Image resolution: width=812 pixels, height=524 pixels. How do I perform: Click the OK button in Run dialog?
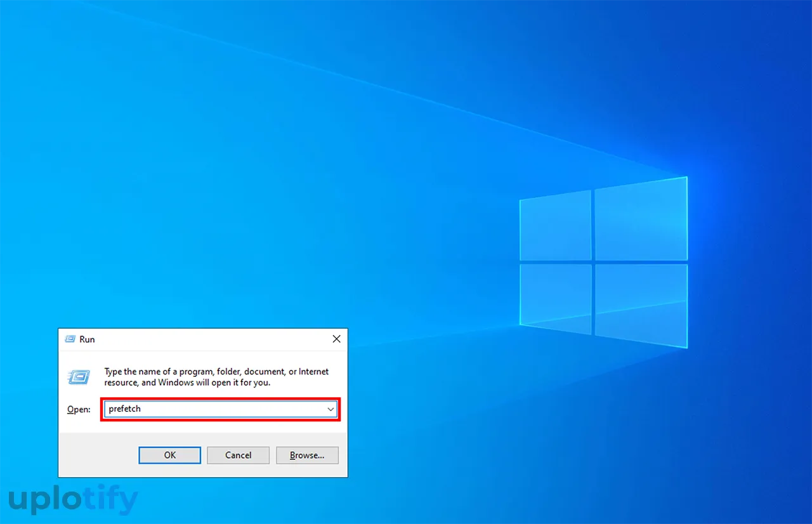pos(170,455)
